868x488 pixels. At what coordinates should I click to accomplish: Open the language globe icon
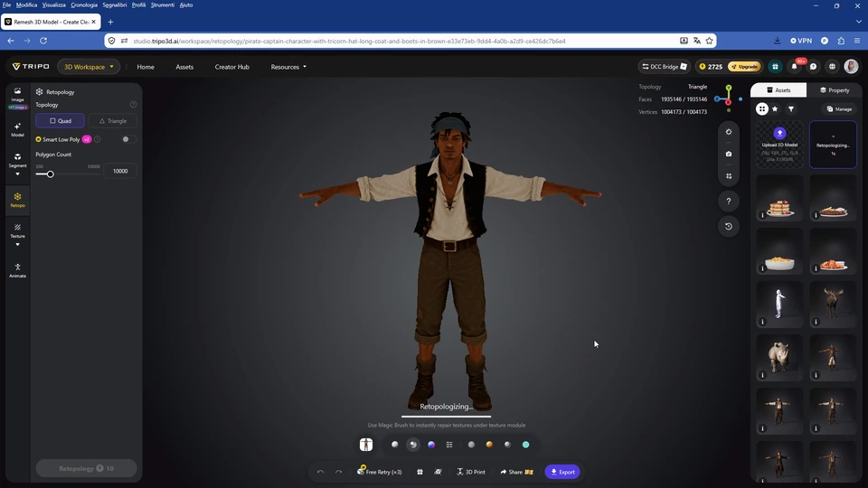(832, 66)
